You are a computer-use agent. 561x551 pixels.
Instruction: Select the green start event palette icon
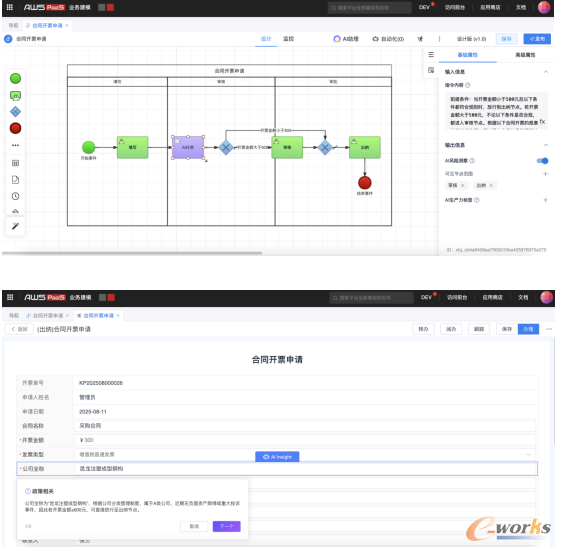tap(15, 78)
